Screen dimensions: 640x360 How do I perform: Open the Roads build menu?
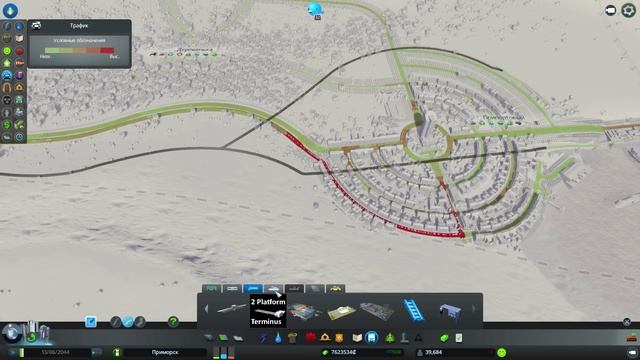(209, 338)
